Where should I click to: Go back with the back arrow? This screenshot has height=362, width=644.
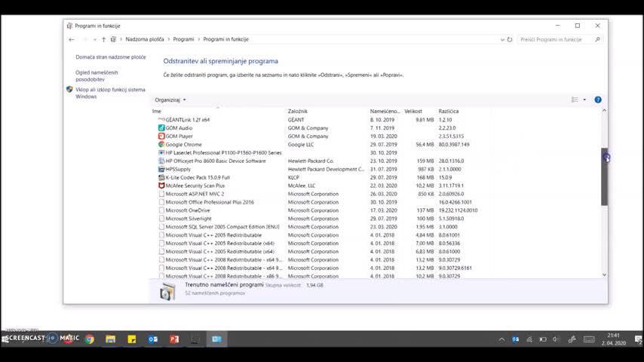72,39
